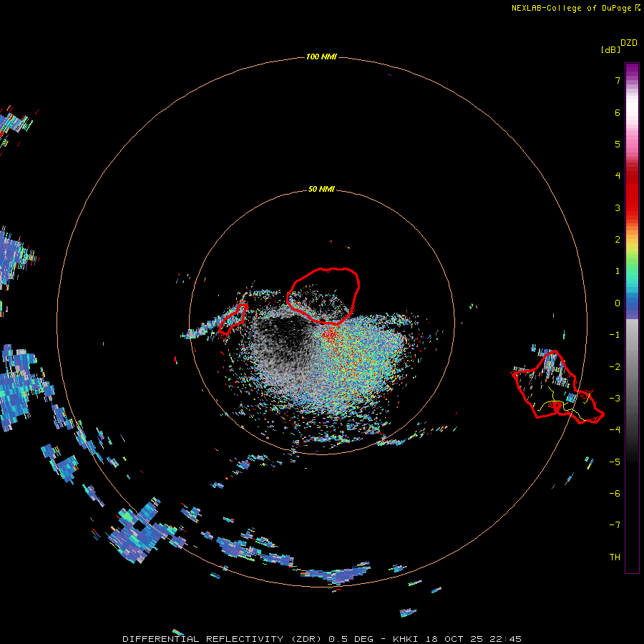This screenshot has width=644, height=644.
Task: Click the ZDR color scale bar
Action: click(632, 318)
